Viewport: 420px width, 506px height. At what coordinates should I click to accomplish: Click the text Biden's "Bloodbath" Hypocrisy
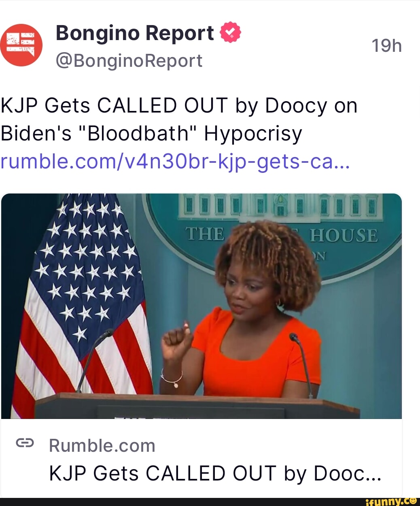pos(151,134)
